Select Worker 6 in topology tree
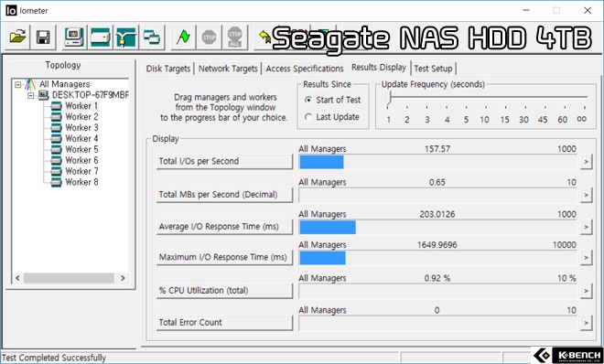Screen dimensions: 604x364 [81, 160]
